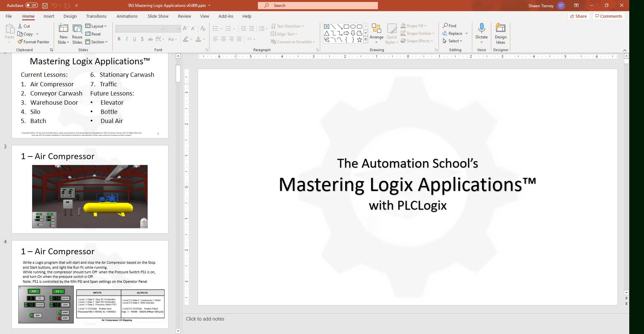Open the Convert to SmartArt dropdown

[x=293, y=42]
